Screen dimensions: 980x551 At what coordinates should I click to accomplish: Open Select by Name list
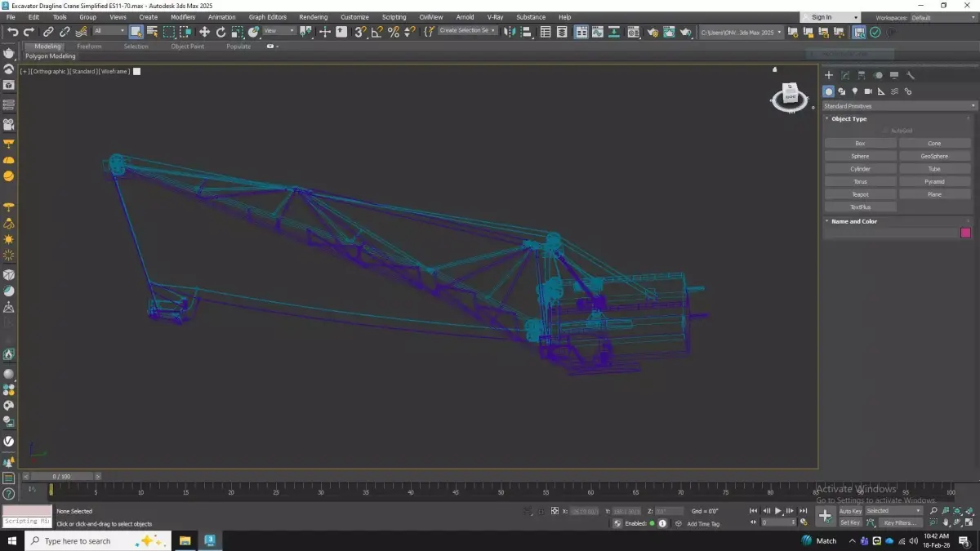tap(152, 32)
